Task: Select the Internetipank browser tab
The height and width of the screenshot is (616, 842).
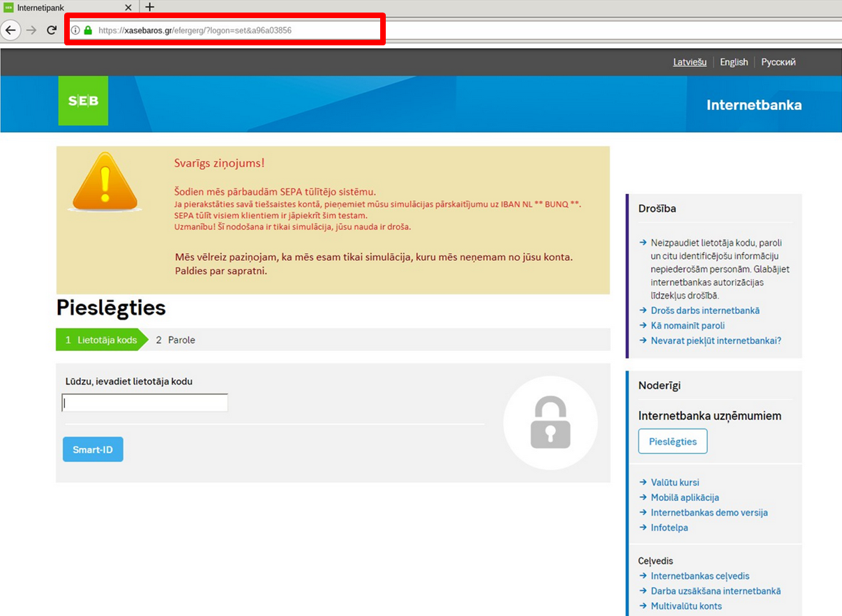Action: click(68, 7)
